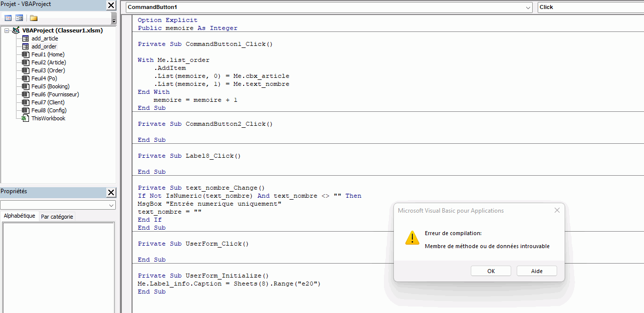Expand the Properties object selector dropdown

(111, 205)
